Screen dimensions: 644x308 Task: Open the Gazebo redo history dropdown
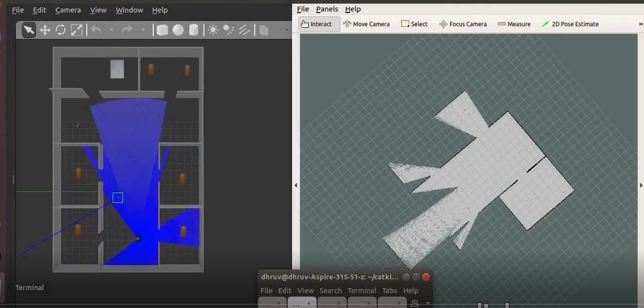pos(143,30)
